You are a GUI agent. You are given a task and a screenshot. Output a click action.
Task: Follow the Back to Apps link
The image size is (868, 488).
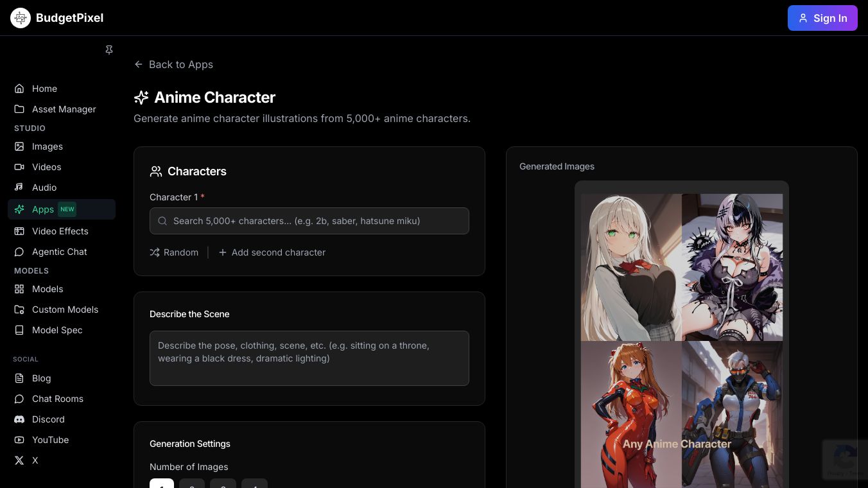173,64
